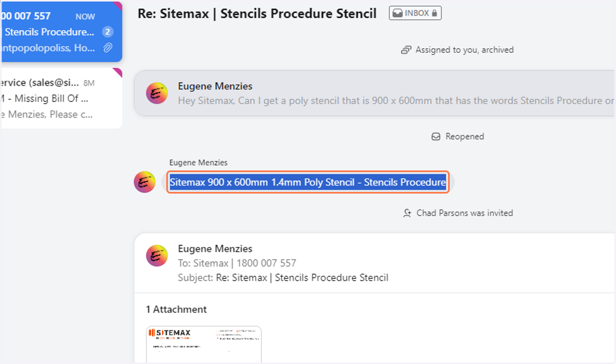This screenshot has height=364, width=616.
Task: Click the Reopened status icon
Action: tap(436, 137)
